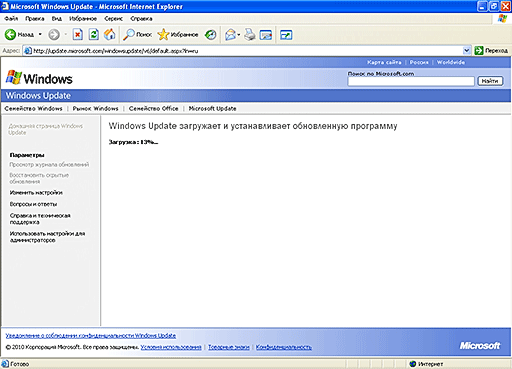Image resolution: width=512 pixels, height=369 pixels.
Task: Open the Избранное menu
Action: coord(83,19)
